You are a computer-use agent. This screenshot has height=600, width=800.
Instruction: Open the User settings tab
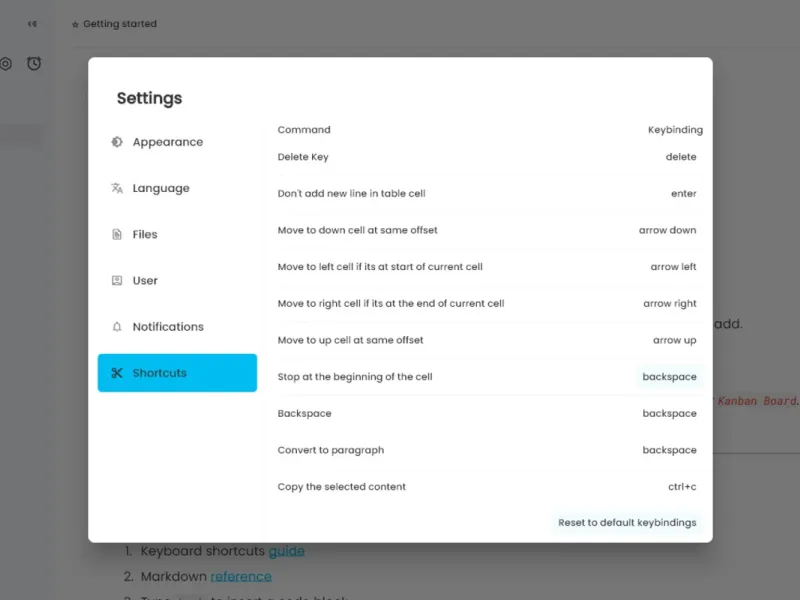coord(177,281)
